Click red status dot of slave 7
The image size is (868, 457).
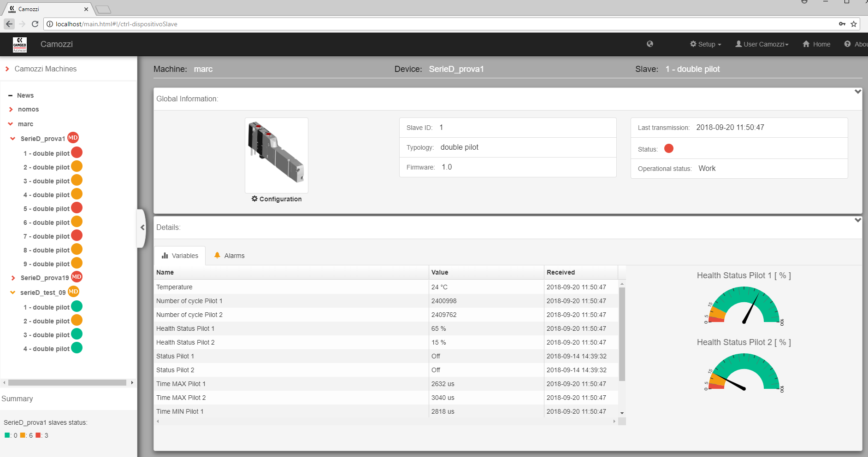77,235
